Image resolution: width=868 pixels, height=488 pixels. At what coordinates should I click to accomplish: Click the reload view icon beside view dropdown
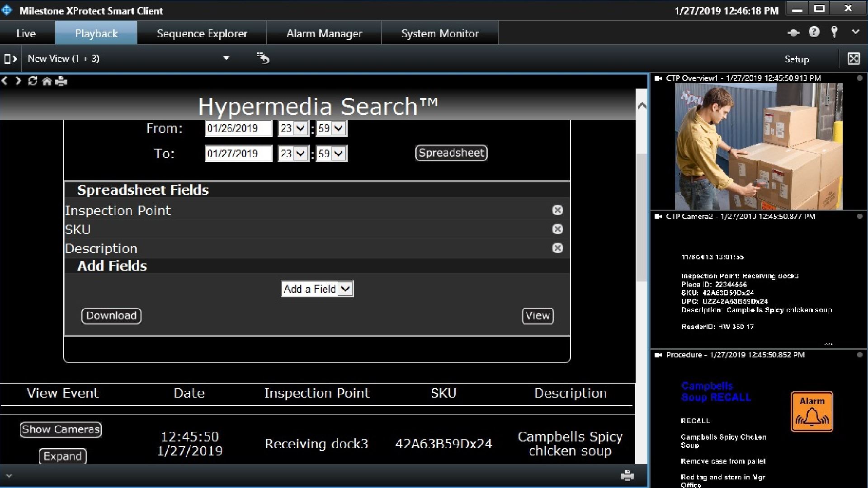[x=263, y=58]
